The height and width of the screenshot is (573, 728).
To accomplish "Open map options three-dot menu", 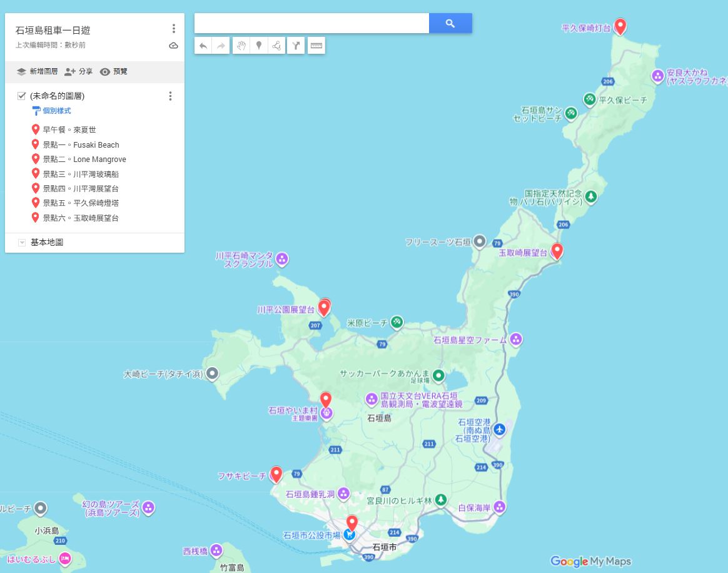I will point(174,29).
